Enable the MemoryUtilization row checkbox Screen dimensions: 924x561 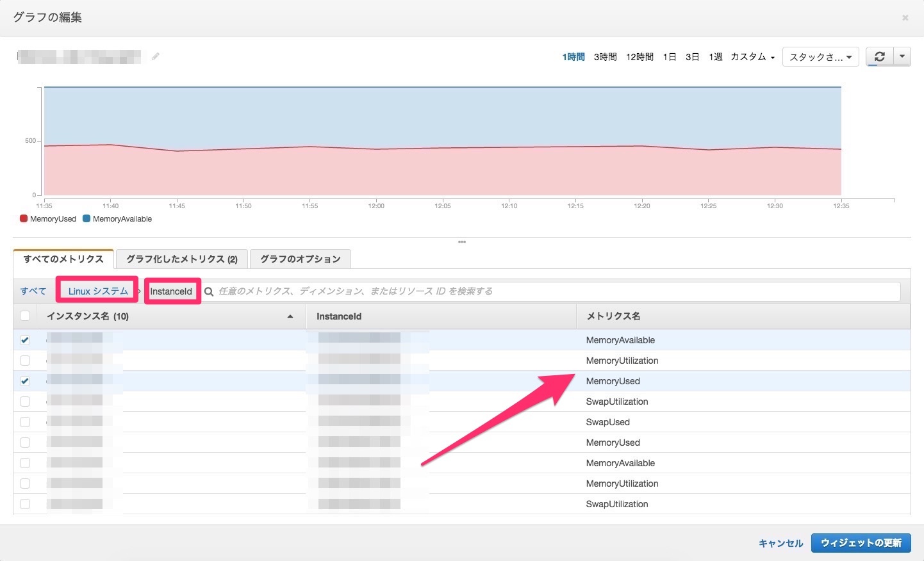25,361
